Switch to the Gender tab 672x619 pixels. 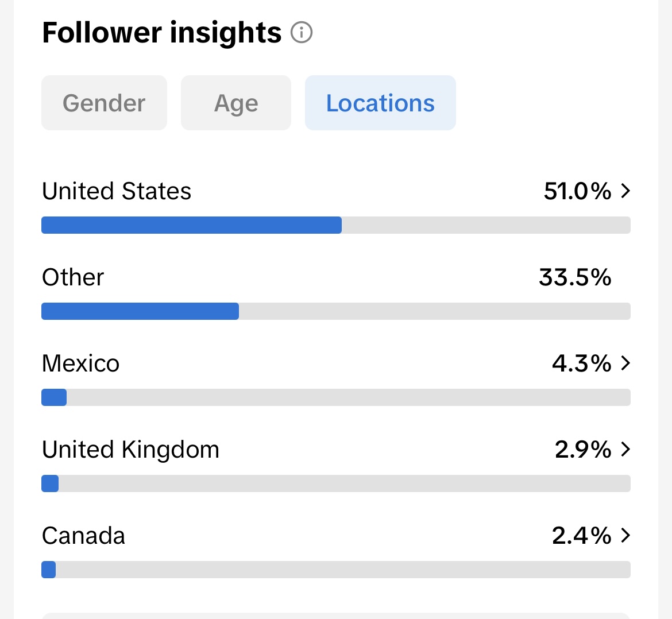pyautogui.click(x=104, y=103)
